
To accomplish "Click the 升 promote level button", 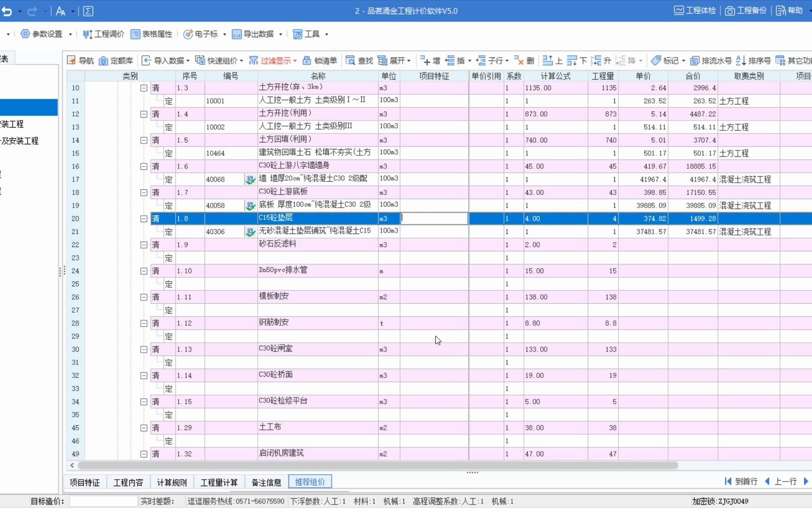I will click(x=602, y=60).
